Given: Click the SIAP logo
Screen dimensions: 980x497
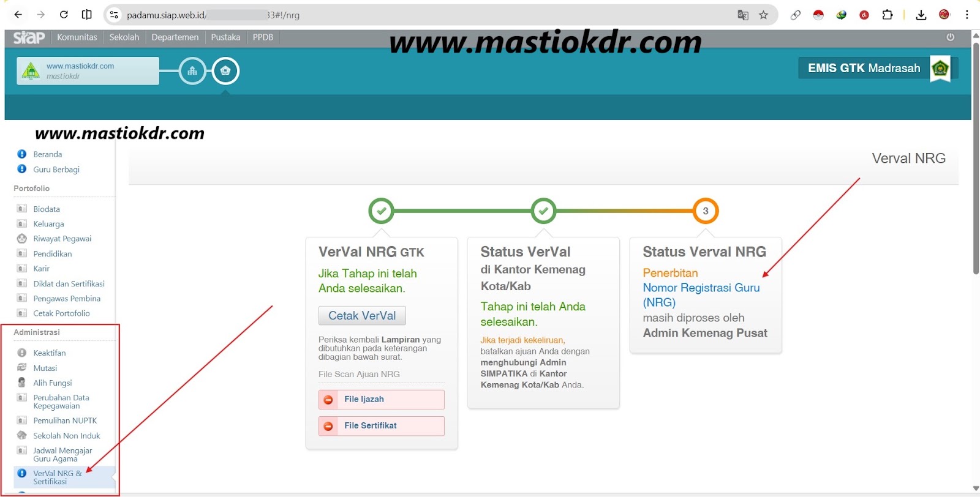Looking at the screenshot, I should (x=29, y=37).
